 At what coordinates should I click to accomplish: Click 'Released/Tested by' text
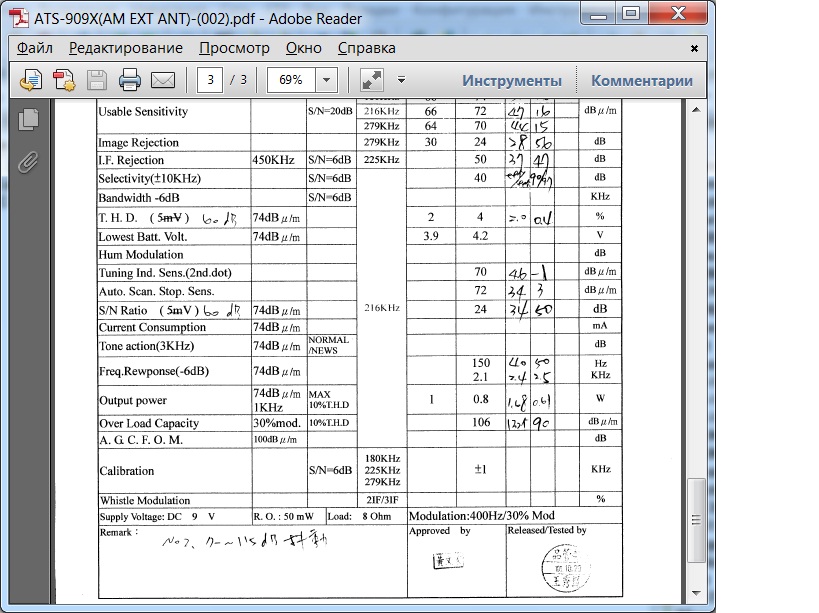[547, 531]
